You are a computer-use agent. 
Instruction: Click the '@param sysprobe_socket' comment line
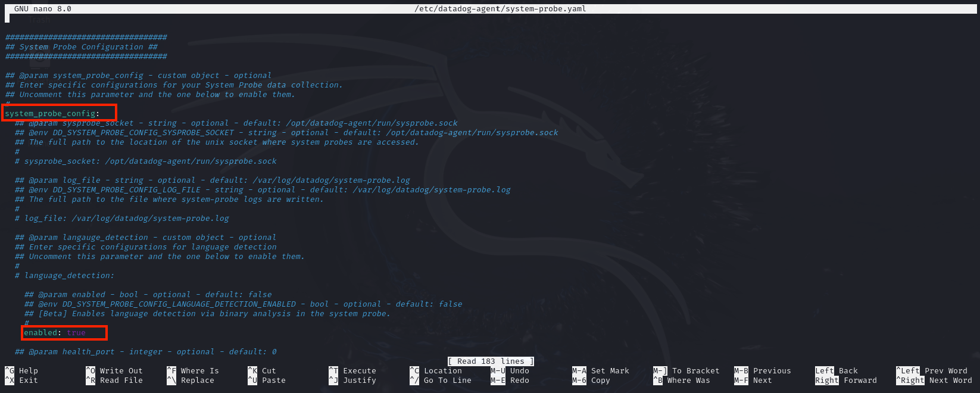[236, 123]
